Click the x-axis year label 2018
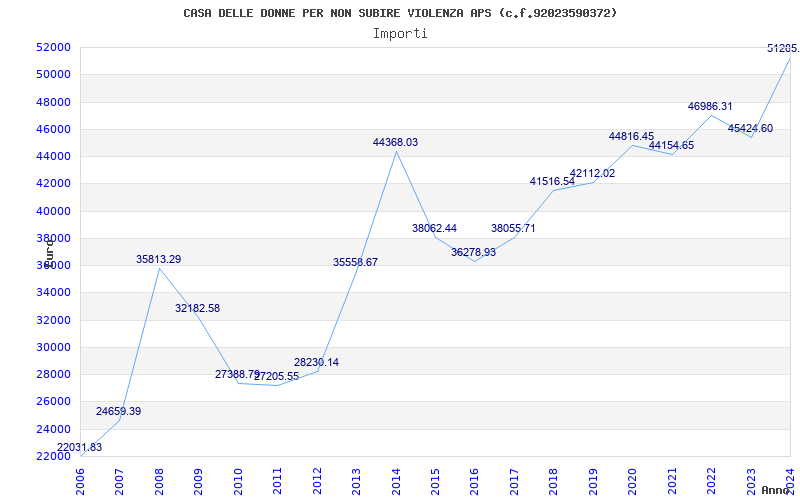Image resolution: width=800 pixels, height=500 pixels. click(x=554, y=482)
